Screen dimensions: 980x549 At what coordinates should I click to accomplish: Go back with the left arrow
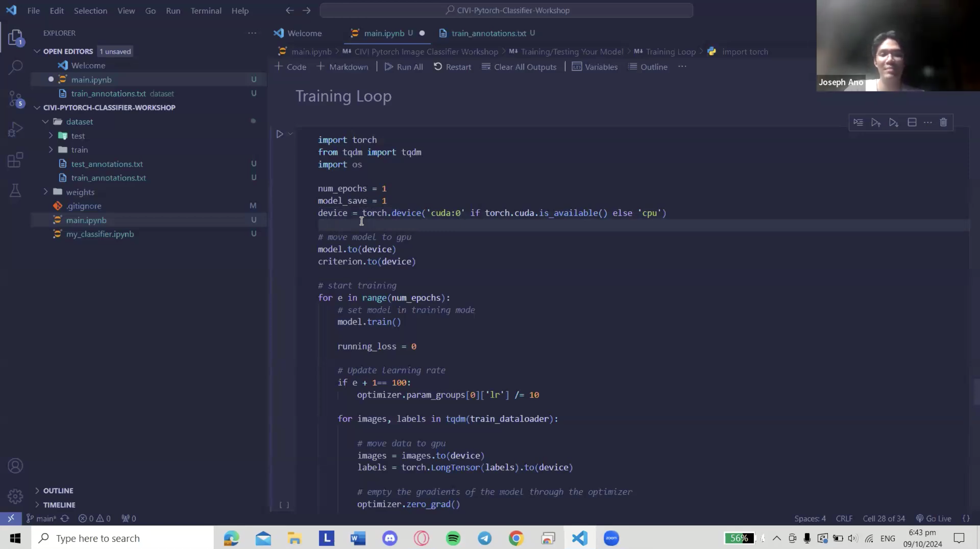tap(290, 11)
